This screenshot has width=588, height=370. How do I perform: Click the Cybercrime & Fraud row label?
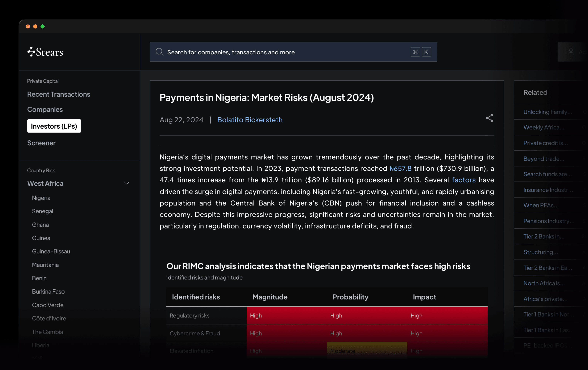tap(195, 333)
